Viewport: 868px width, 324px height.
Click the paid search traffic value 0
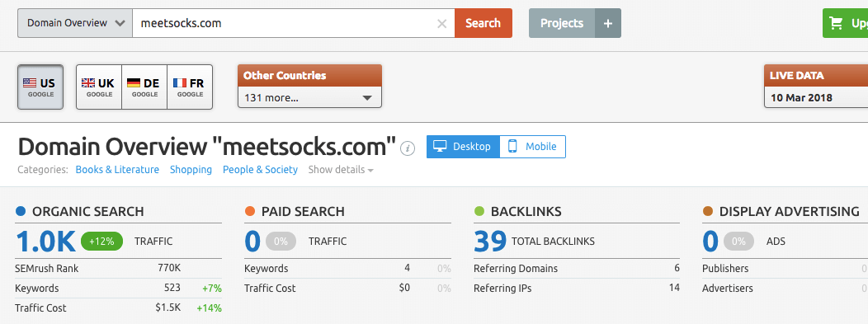tap(252, 241)
